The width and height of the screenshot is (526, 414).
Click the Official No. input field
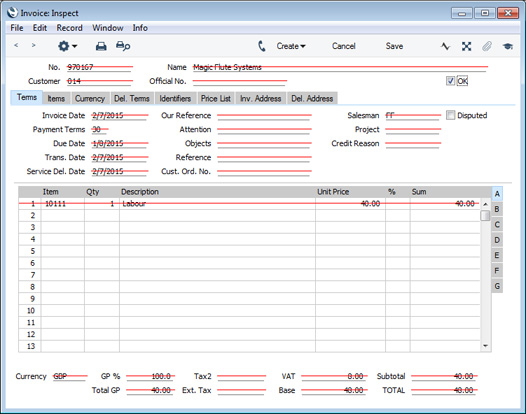pyautogui.click(x=240, y=82)
